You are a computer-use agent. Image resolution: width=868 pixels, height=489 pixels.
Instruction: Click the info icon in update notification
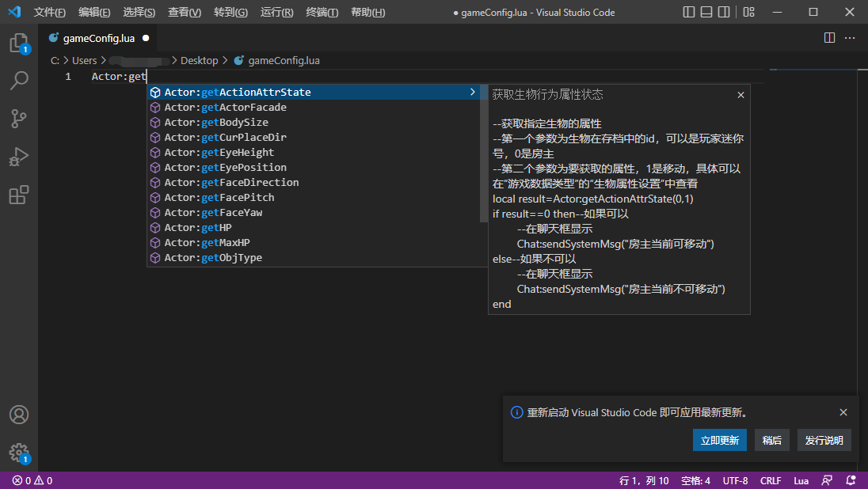point(516,412)
